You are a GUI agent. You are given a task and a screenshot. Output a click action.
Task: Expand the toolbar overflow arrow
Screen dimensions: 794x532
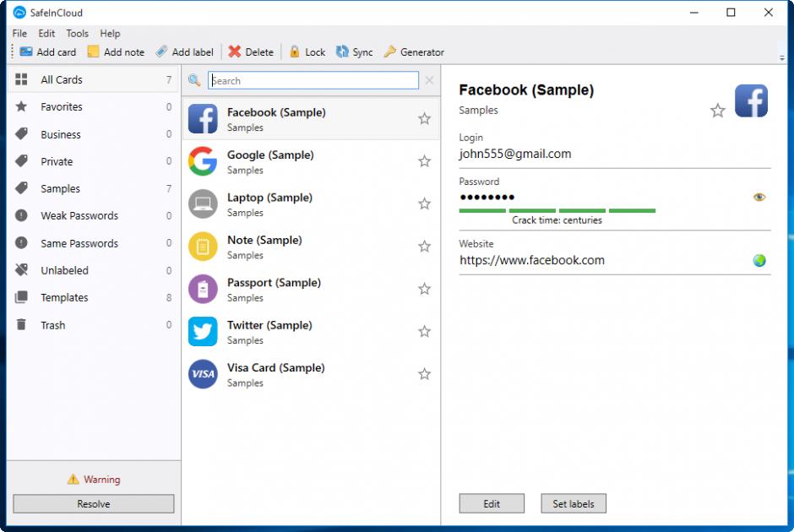pos(781,57)
